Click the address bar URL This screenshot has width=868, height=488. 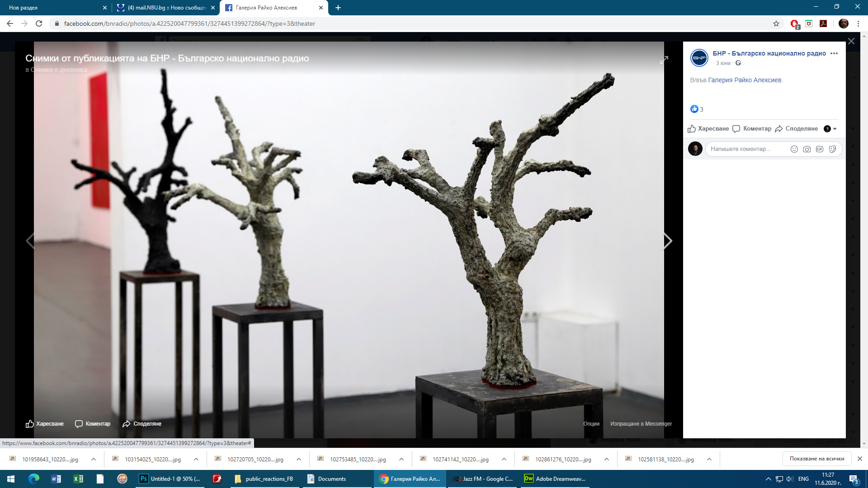[189, 23]
